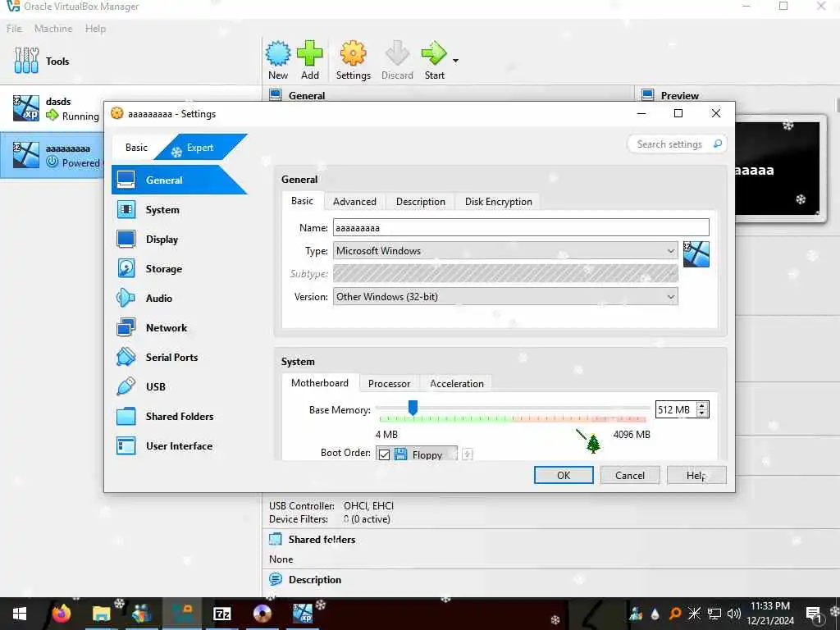840x630 pixels.
Task: Click the Base Memory 512 MB value field
Action: pyautogui.click(x=676, y=410)
